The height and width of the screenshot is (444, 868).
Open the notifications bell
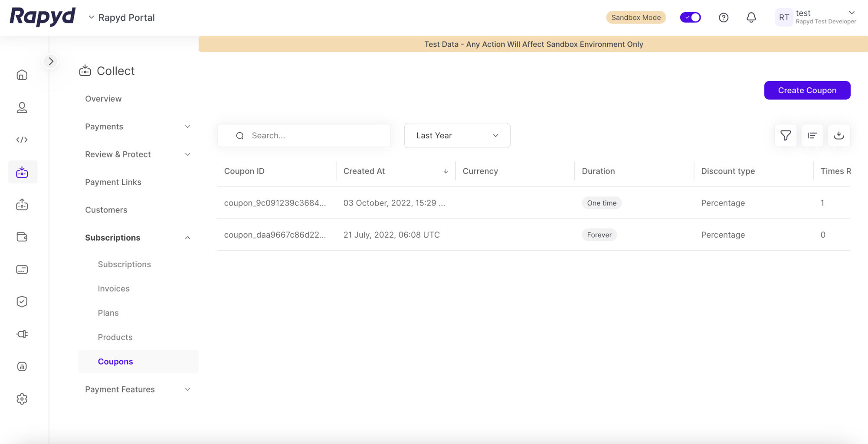751,17
